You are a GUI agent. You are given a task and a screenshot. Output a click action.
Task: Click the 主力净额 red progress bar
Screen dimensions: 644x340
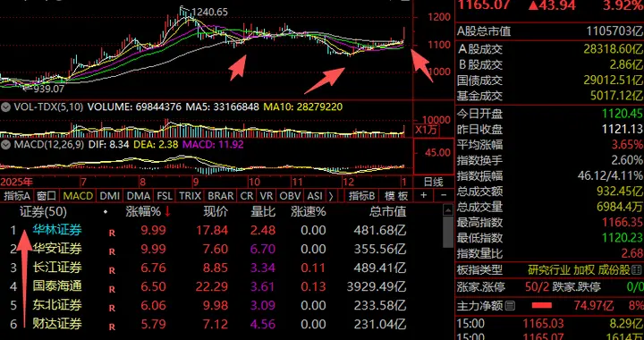coord(542,305)
